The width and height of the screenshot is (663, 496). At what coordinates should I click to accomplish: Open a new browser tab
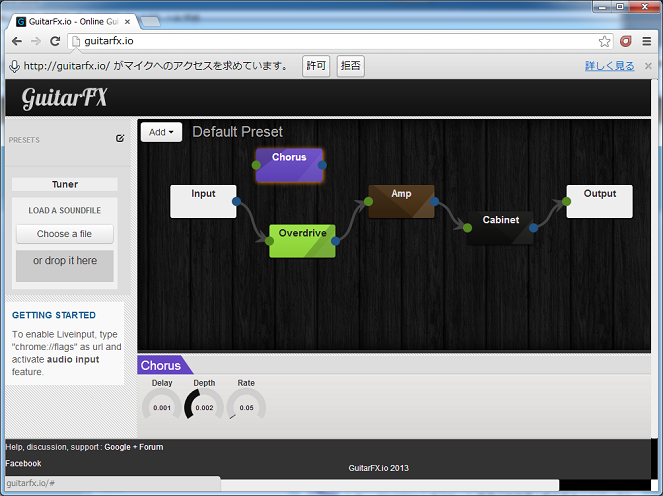(150, 22)
